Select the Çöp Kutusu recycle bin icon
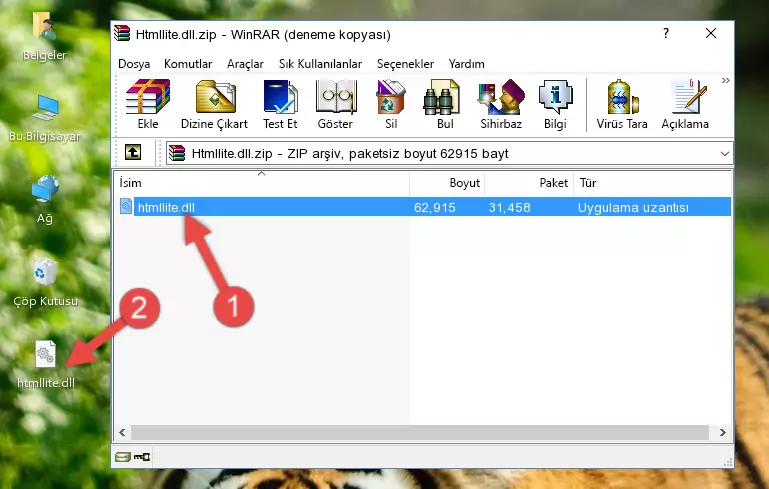Screen dimensions: 769x489 point(45,283)
